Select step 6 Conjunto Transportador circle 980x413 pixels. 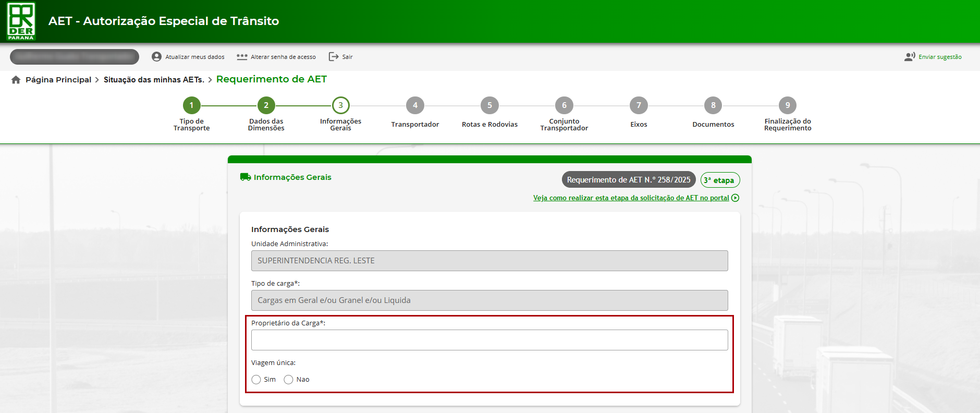click(564, 105)
